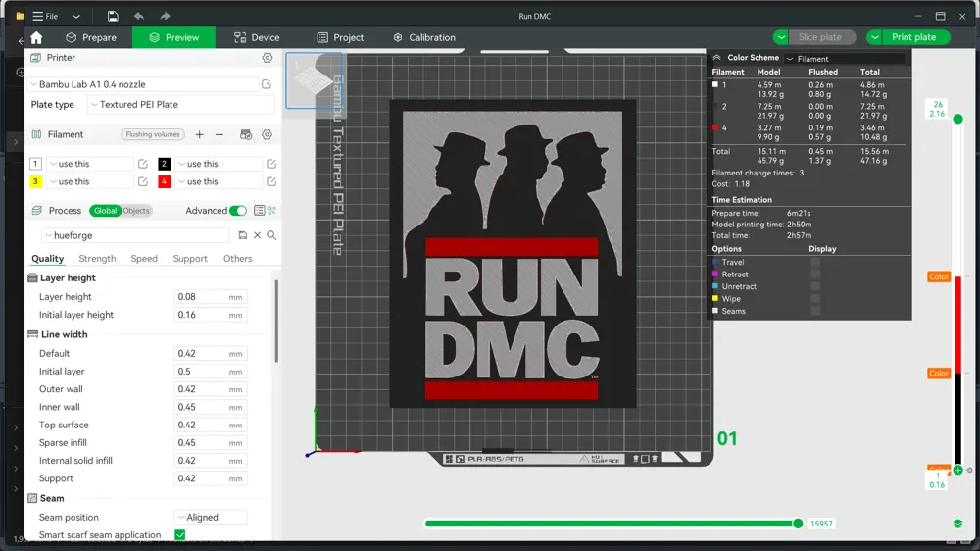Edit filament 1 preset
Screen dimensions: 980x551
click(143, 164)
